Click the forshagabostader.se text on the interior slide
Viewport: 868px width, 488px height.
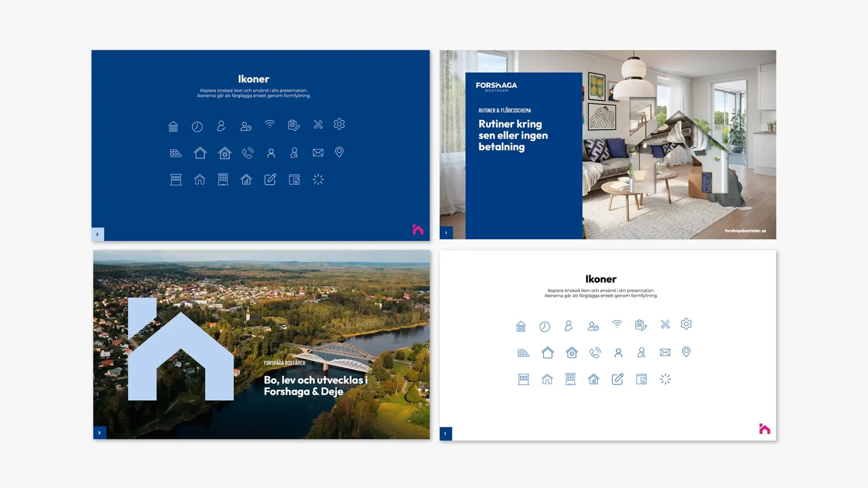[745, 231]
